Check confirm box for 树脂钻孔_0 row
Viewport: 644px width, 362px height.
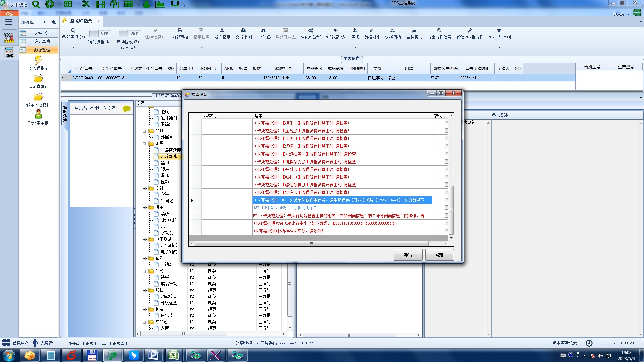tap(447, 162)
